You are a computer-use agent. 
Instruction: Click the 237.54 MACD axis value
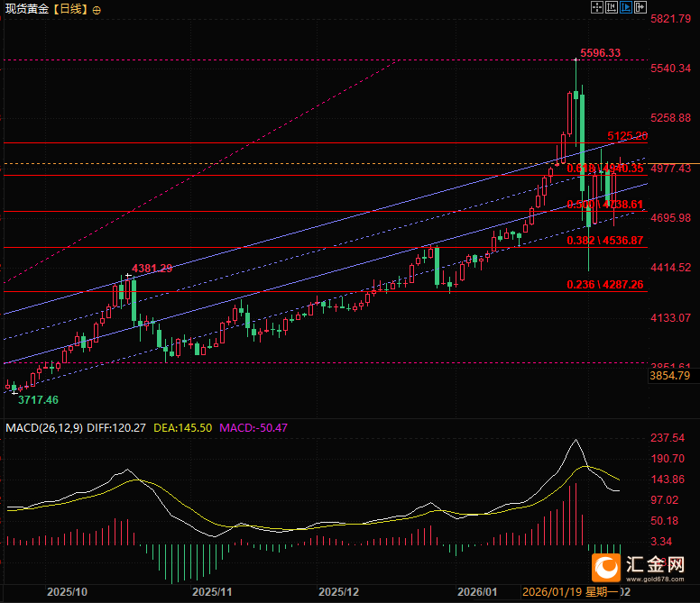click(668, 437)
